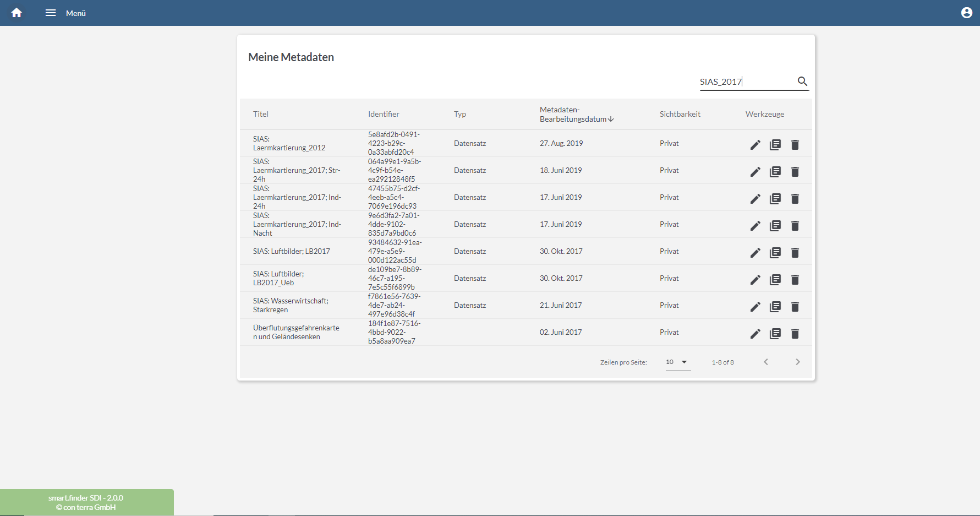
Task: Open the hamburger Menü
Action: [51, 13]
